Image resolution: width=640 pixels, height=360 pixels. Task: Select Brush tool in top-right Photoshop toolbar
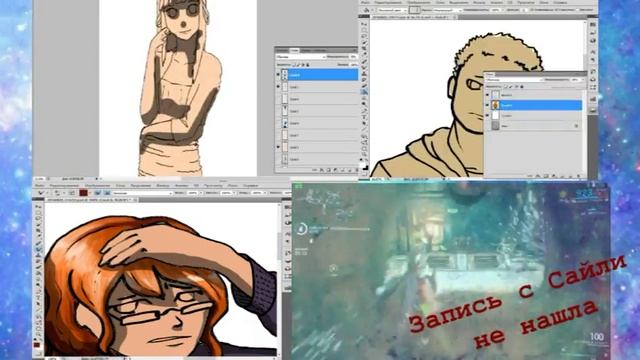(364, 67)
